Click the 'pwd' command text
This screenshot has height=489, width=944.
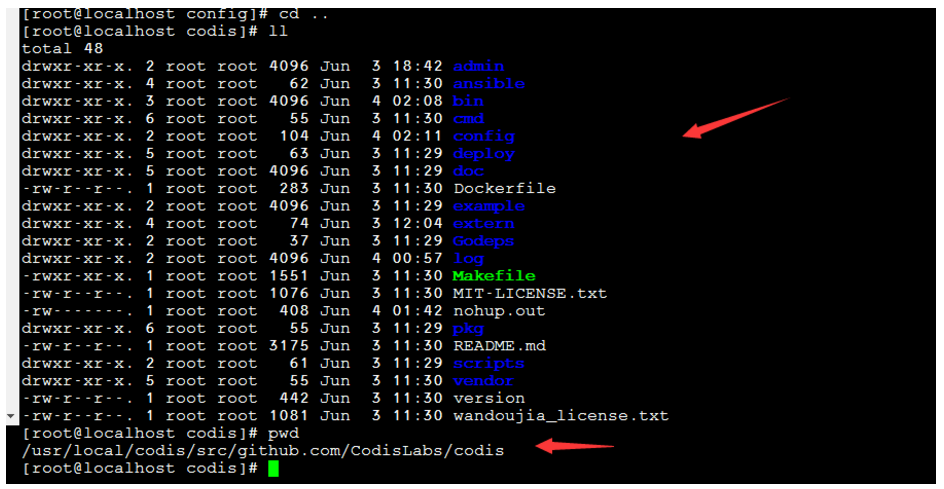(284, 434)
